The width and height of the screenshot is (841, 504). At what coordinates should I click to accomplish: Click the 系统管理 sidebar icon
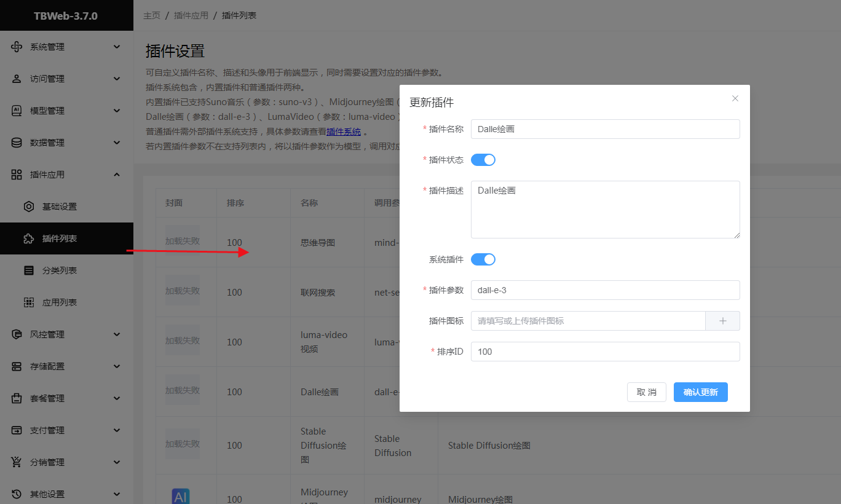(x=17, y=47)
